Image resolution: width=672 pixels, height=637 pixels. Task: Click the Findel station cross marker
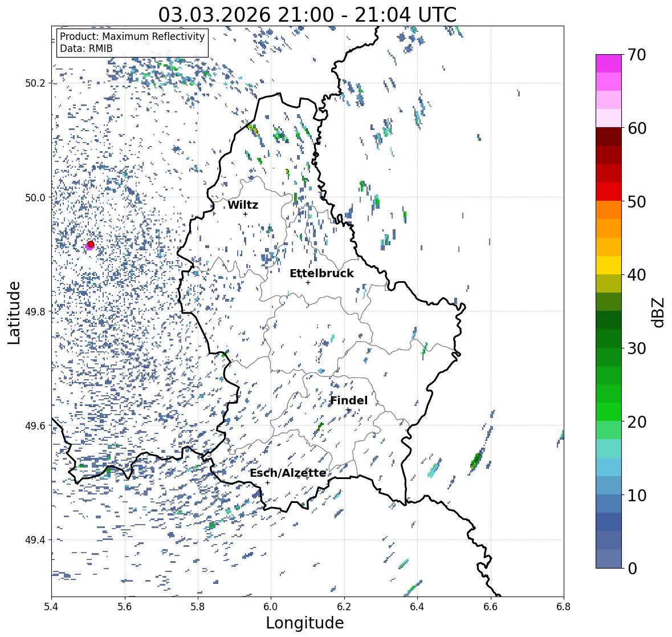coord(348,410)
